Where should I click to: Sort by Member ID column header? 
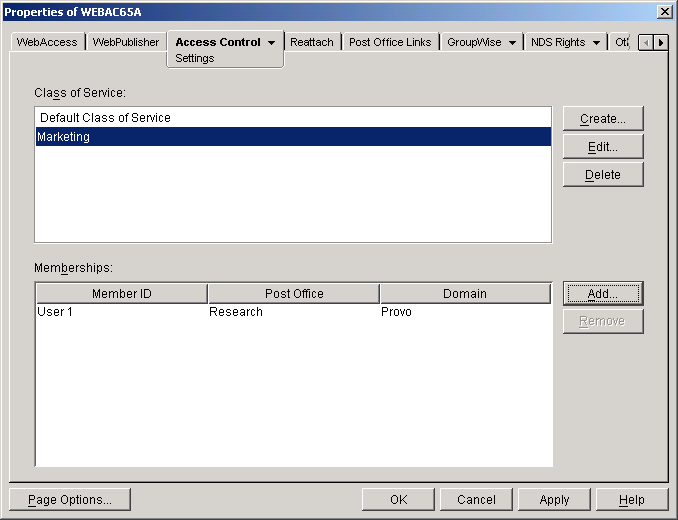[x=122, y=293]
